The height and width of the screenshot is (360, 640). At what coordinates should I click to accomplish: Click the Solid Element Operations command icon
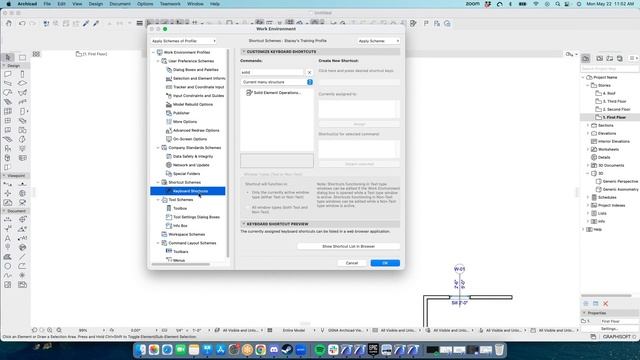(x=249, y=93)
